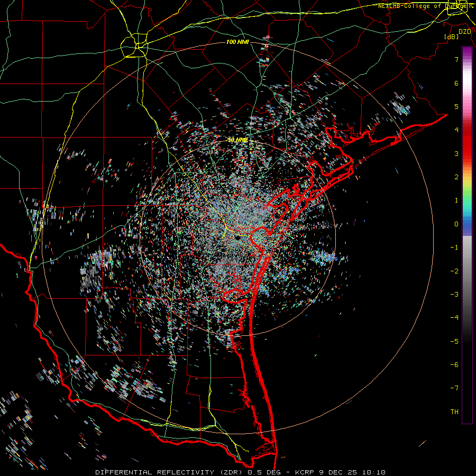Click the '5' value on the color scale
This screenshot has width=476, height=476.
point(456,106)
